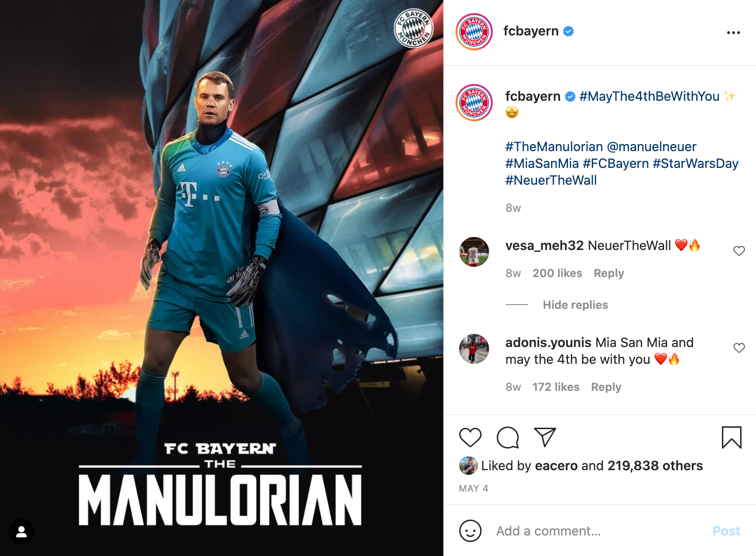The height and width of the screenshot is (556, 756).
Task: Open emoji picker smiley icon
Action: point(470,531)
